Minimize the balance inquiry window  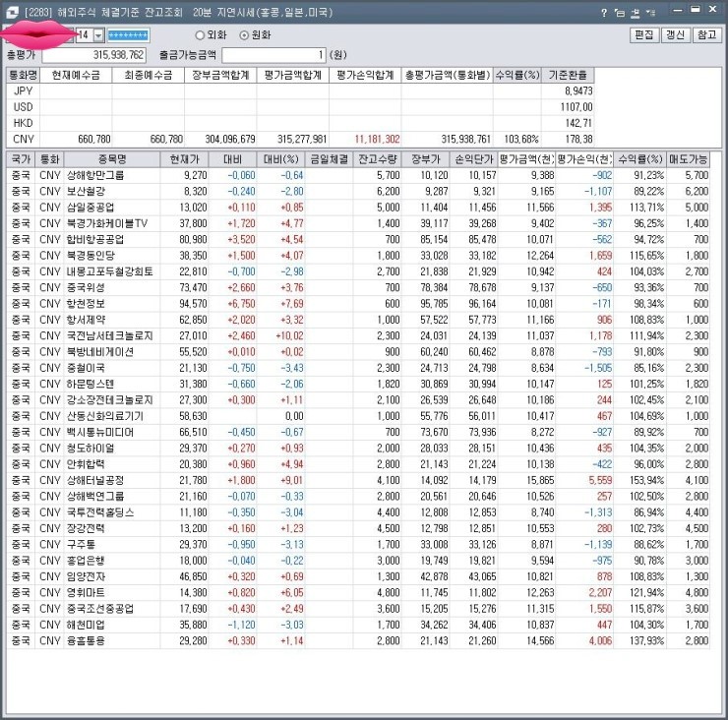point(678,10)
